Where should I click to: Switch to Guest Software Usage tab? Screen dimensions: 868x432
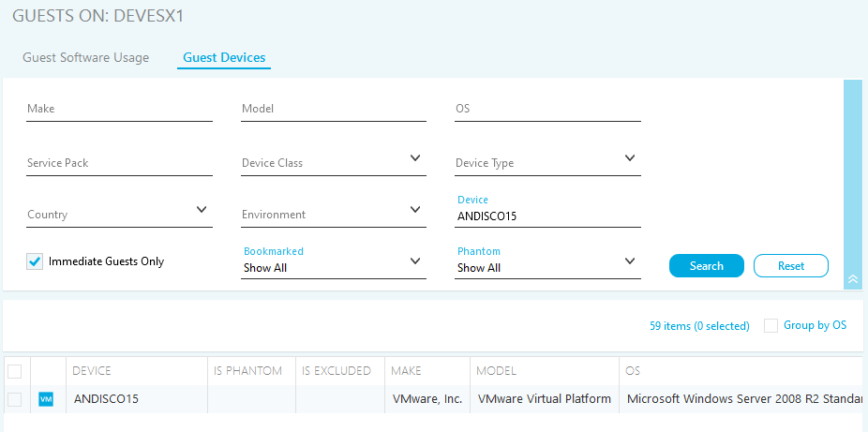(85, 57)
